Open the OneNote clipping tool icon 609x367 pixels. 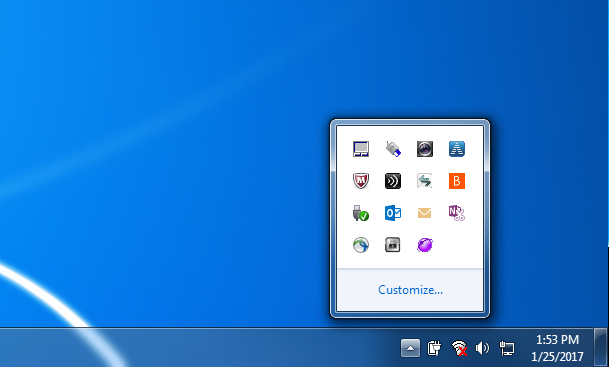pos(457,213)
